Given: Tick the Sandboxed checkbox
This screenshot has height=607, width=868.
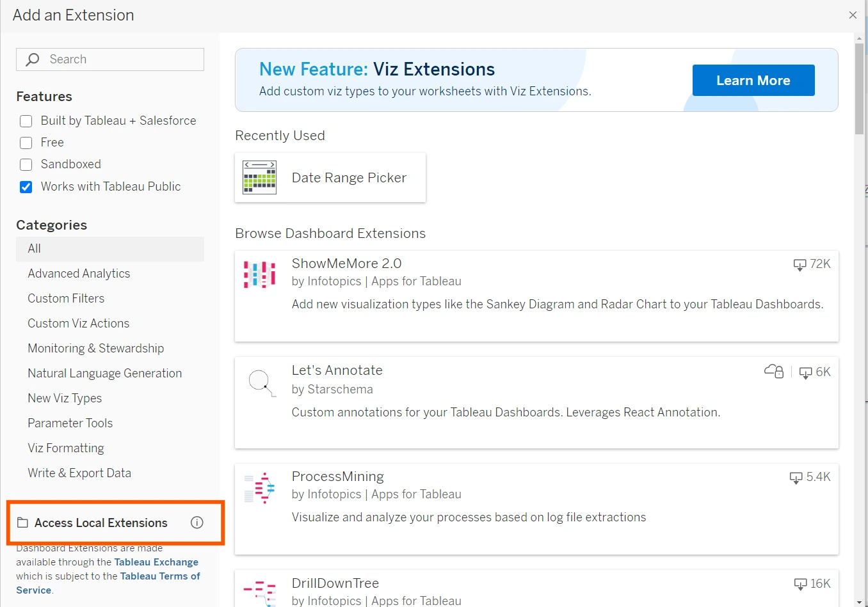Looking at the screenshot, I should (x=26, y=164).
